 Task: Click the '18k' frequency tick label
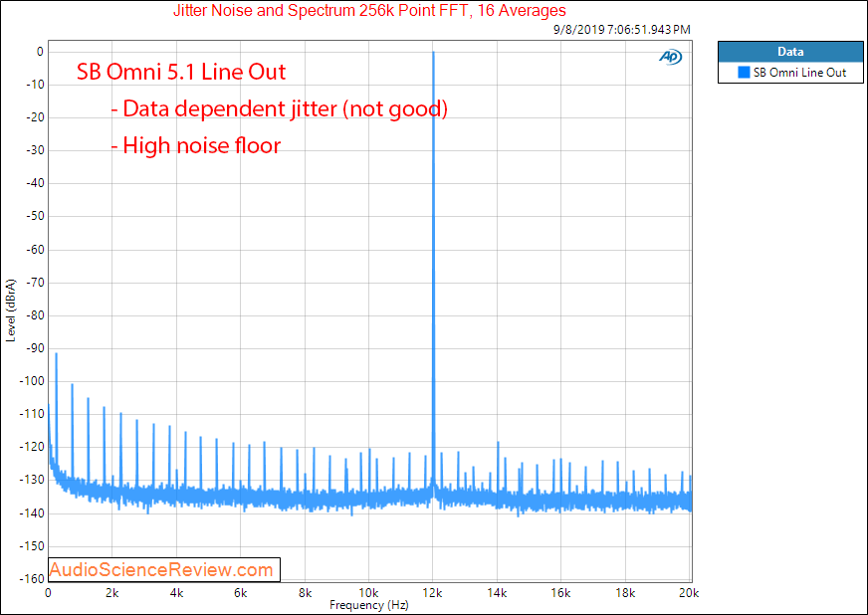point(625,593)
